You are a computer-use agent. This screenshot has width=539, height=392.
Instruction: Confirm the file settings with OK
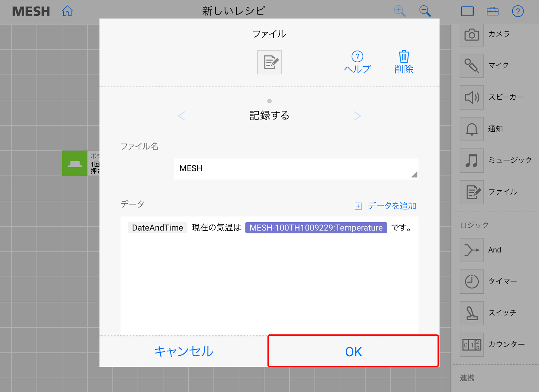(x=353, y=351)
